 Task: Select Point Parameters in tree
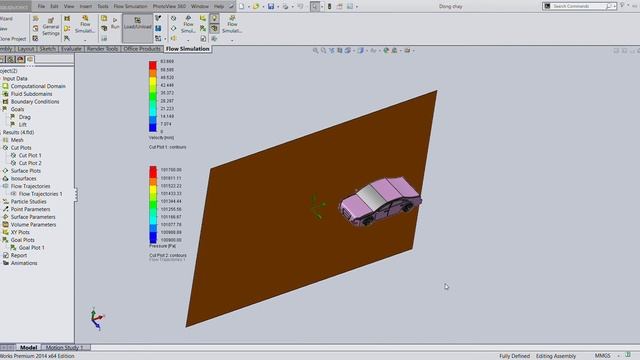pos(30,209)
